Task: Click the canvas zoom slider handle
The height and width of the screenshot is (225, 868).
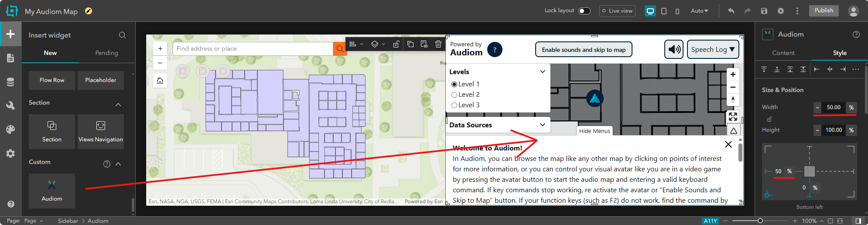Action: (x=760, y=221)
